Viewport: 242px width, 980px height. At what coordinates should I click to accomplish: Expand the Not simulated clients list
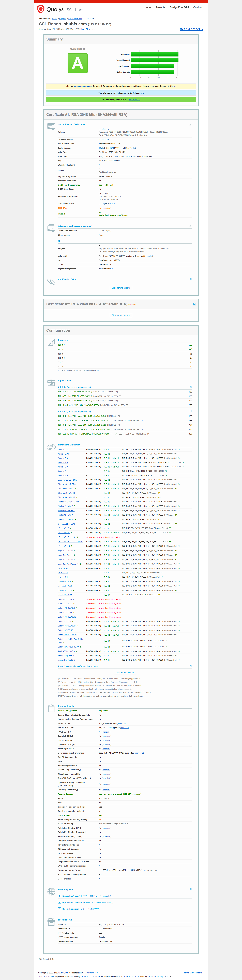click(191, 666)
